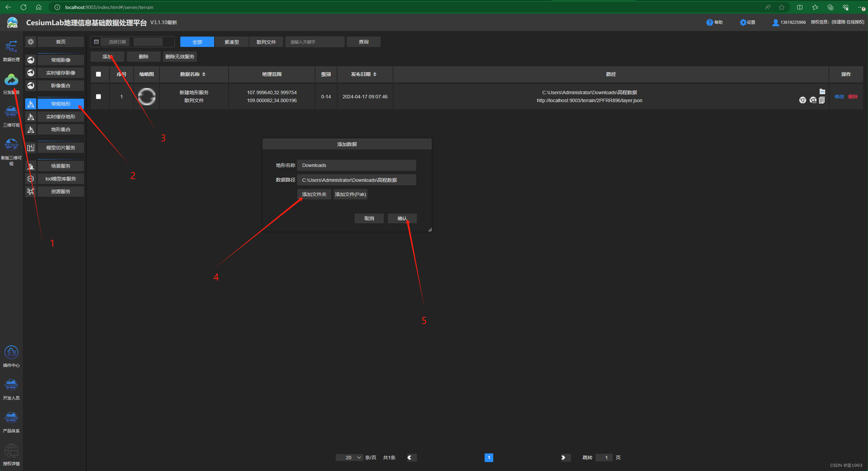Click the 地形名称 input showing Downloads
The width and height of the screenshot is (868, 471).
356,165
